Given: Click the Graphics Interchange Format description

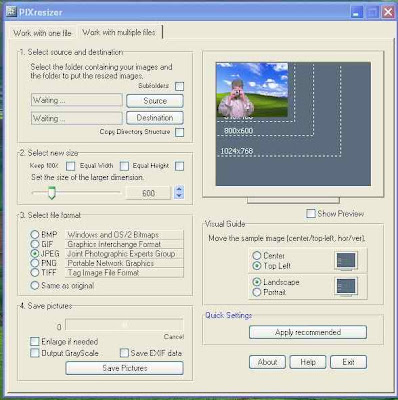Looking at the screenshot, I should click(125, 244).
